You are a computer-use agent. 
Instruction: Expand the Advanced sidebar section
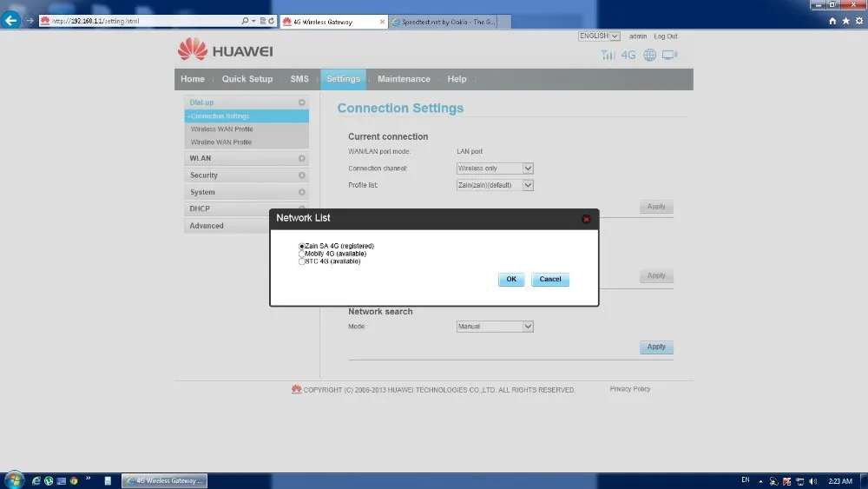[227, 226]
